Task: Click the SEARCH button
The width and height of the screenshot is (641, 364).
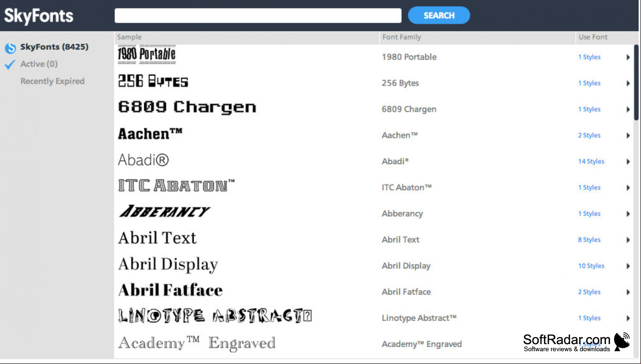Action: click(439, 15)
